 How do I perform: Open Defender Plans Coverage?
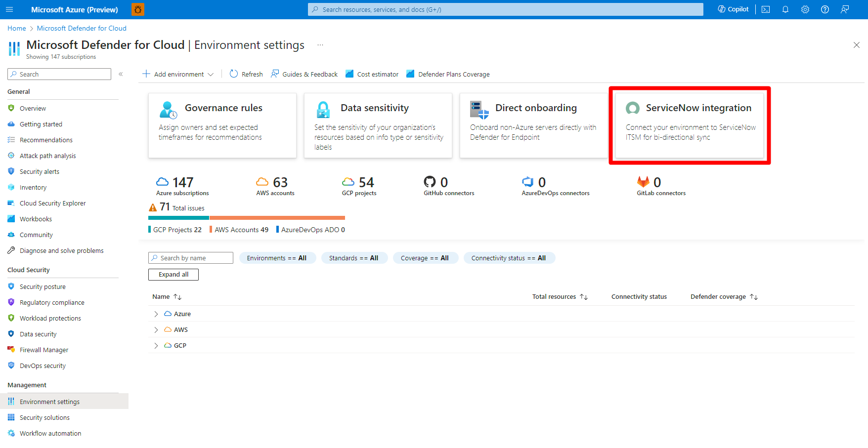coord(448,74)
